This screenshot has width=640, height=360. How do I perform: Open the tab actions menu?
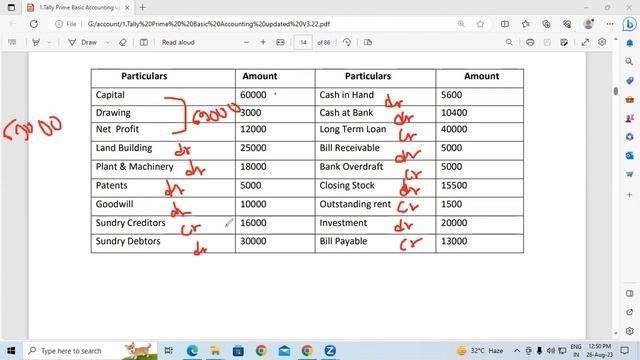pyautogui.click(x=11, y=7)
